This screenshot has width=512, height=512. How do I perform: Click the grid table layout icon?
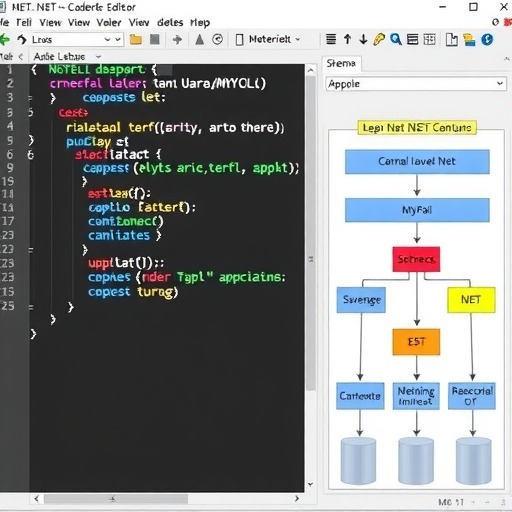pos(429,39)
